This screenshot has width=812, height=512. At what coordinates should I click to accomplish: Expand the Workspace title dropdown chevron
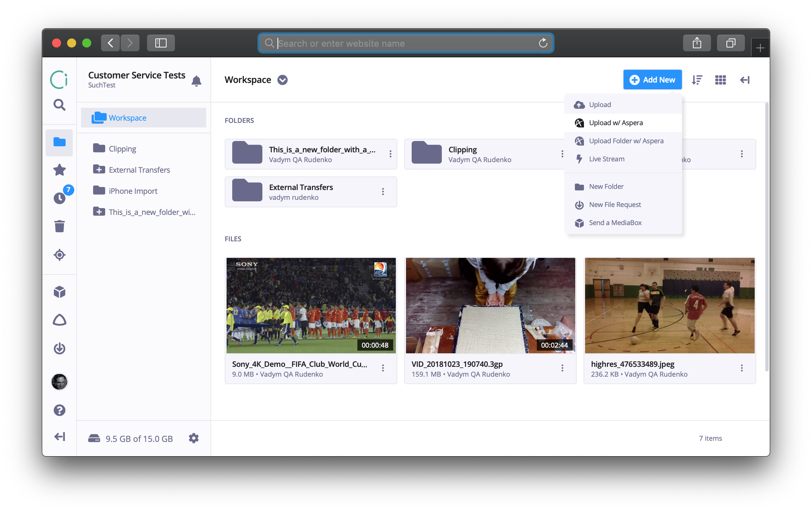pyautogui.click(x=282, y=80)
